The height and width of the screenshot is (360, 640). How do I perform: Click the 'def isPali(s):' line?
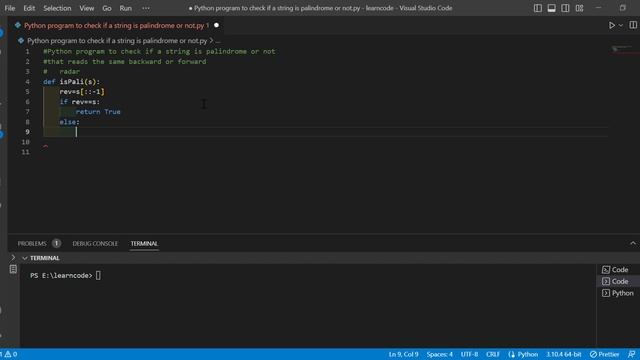coord(71,82)
